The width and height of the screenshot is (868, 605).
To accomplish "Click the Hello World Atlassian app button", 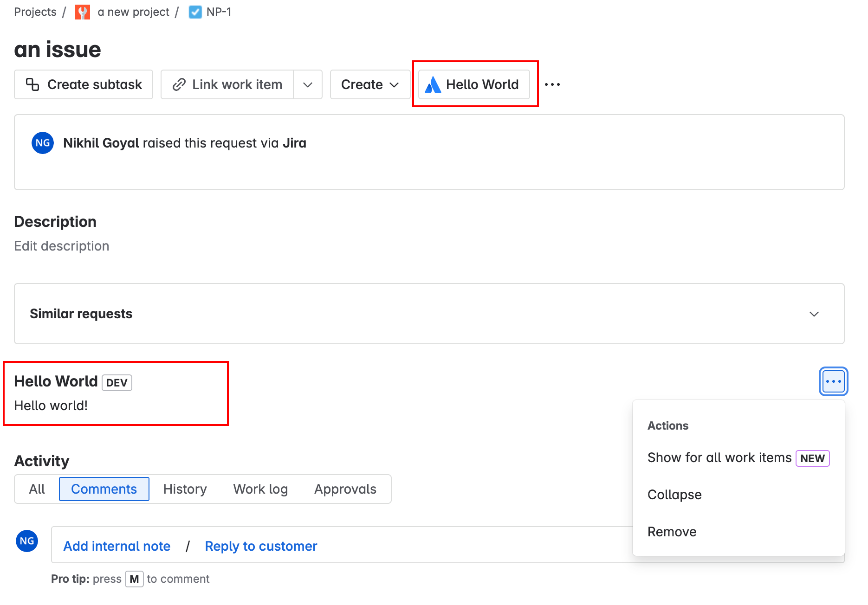I will point(473,84).
